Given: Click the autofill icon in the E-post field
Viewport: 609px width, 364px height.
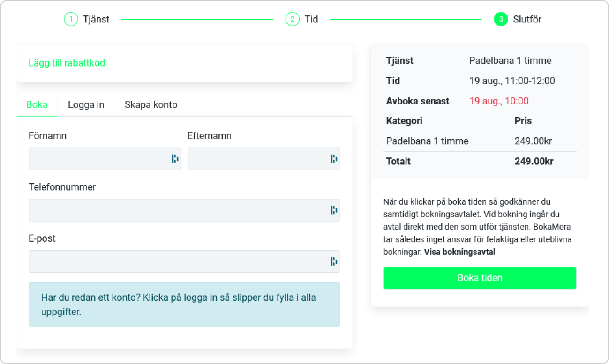Looking at the screenshot, I should click(334, 261).
